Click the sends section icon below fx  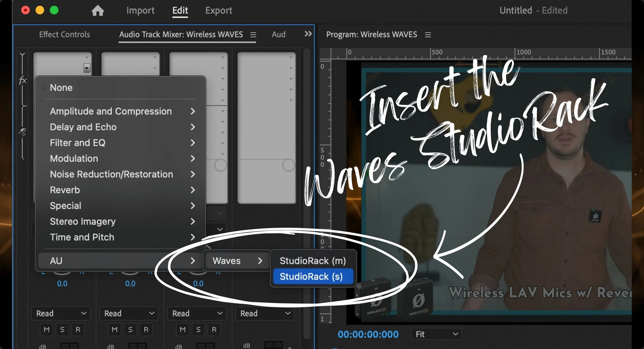22,132
